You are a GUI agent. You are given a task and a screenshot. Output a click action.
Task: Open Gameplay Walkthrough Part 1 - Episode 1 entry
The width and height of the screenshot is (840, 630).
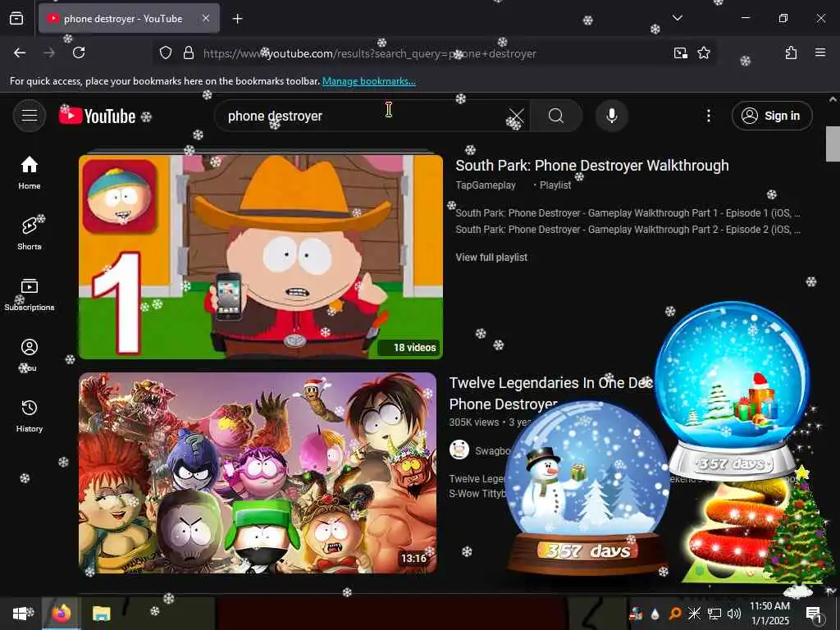tap(628, 213)
